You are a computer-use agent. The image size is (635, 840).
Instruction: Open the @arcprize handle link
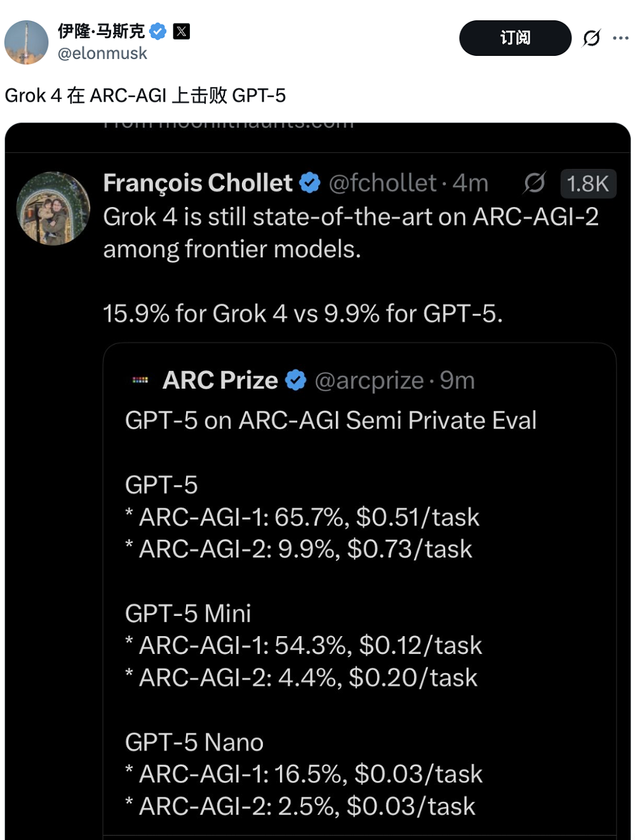pos(369,380)
